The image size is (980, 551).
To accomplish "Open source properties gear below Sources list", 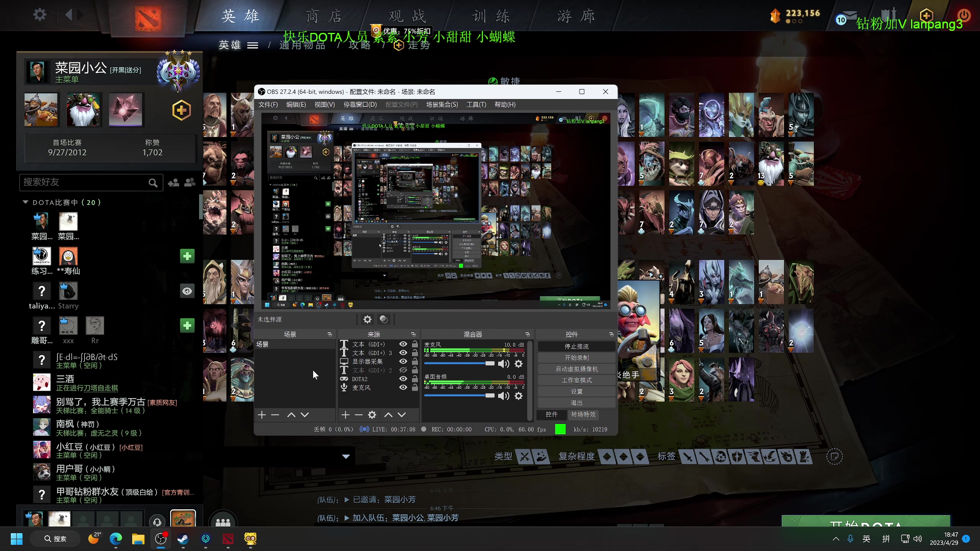I will click(x=372, y=415).
